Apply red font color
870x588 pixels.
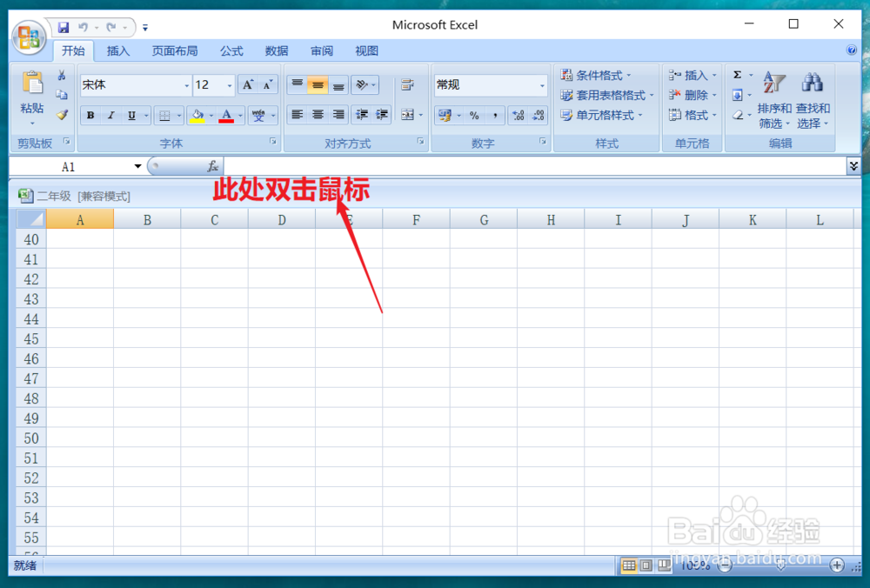click(226, 116)
